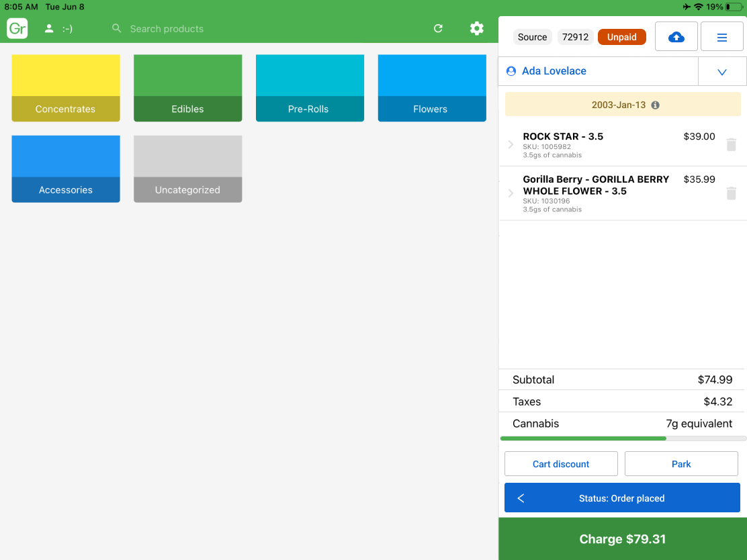The image size is (747, 560).
Task: Open the user account icon
Action: click(x=49, y=29)
